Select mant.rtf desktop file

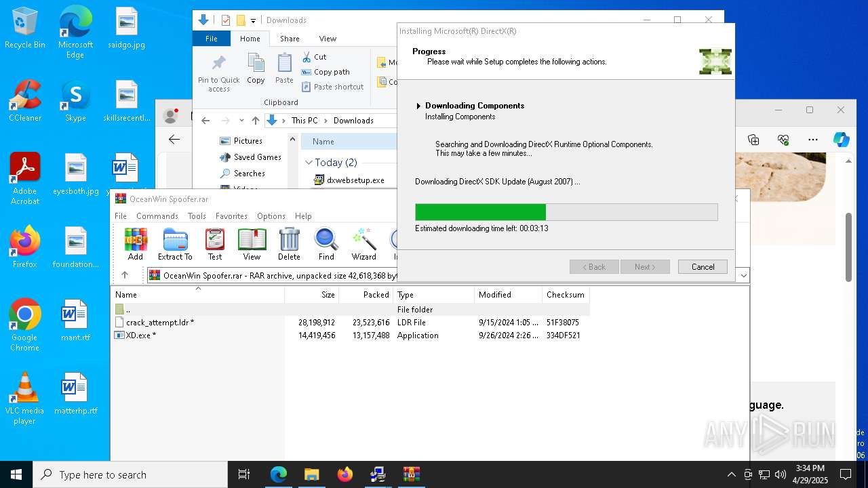75,321
